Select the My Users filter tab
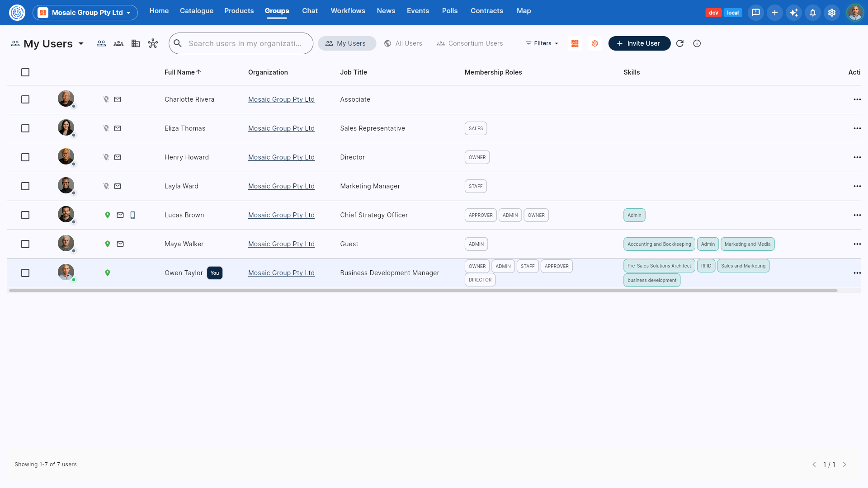The width and height of the screenshot is (868, 488). tap(347, 43)
